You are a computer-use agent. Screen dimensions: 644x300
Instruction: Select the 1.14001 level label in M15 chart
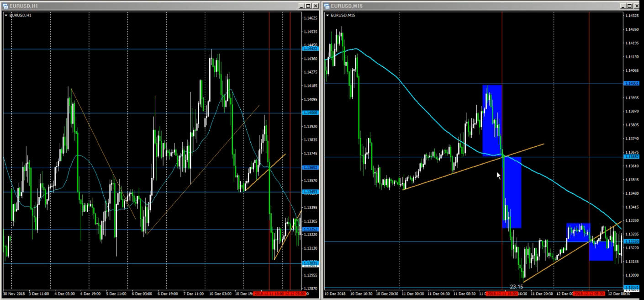[631, 84]
